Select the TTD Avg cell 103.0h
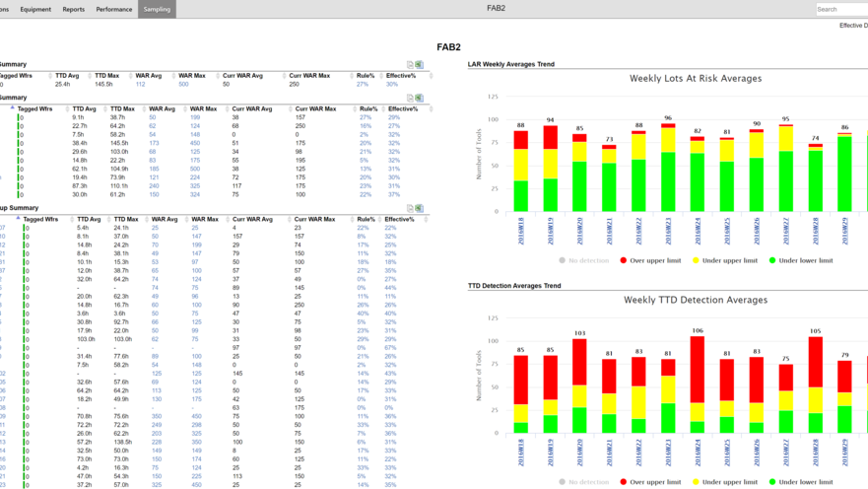This screenshot has height=489, width=868. pyautogui.click(x=86, y=339)
